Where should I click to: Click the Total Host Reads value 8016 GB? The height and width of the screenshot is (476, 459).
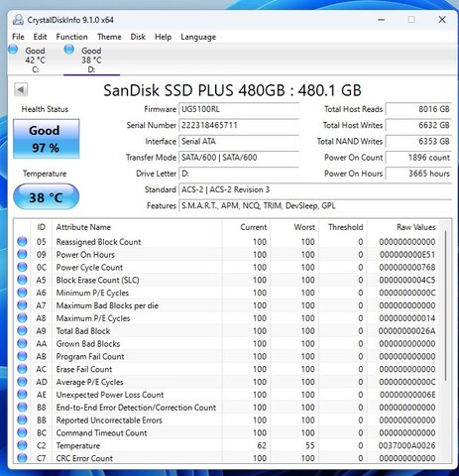418,109
